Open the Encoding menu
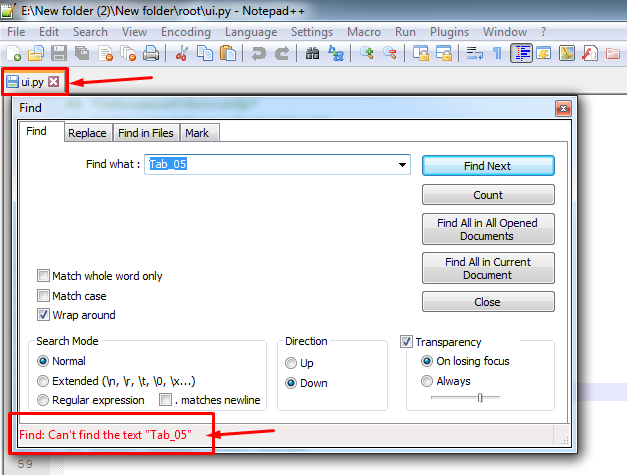Viewport: 627px width, 475px height. (x=186, y=32)
